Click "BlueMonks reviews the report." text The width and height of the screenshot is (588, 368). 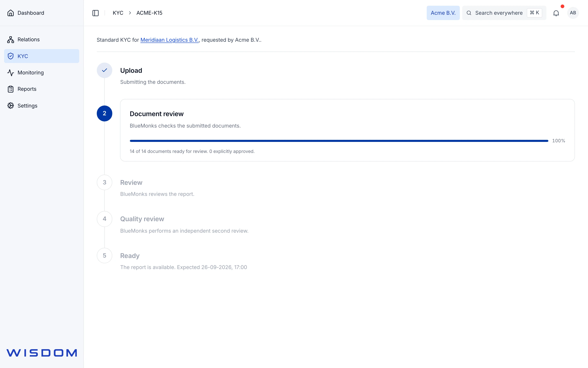pos(157,194)
